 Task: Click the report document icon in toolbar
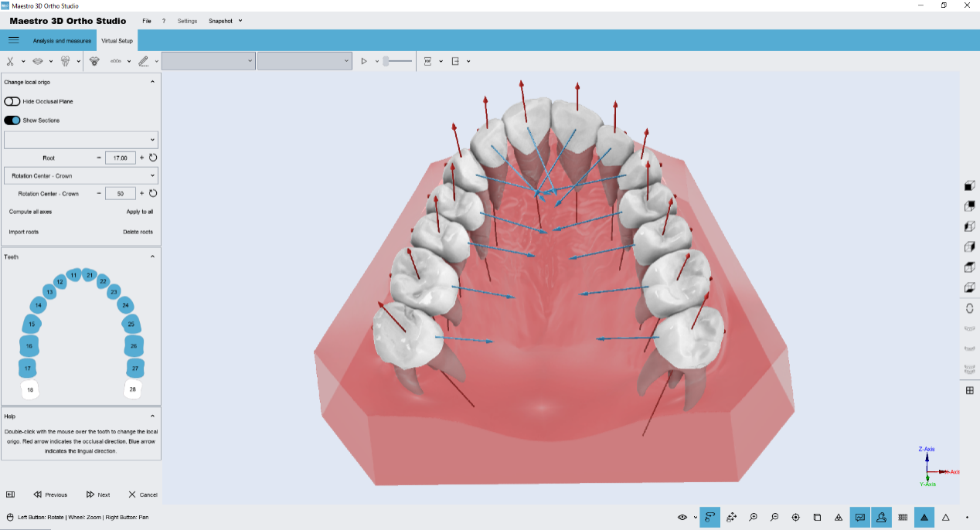(x=427, y=61)
